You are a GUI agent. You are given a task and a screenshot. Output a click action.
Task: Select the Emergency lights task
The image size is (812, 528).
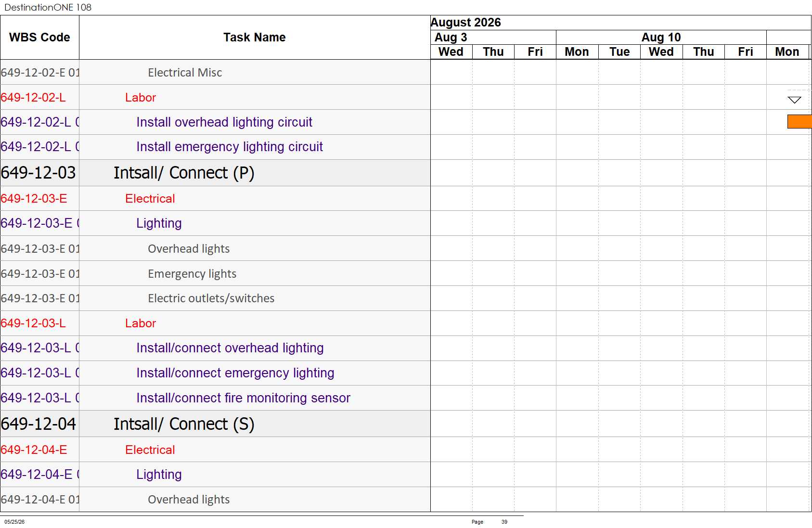215,273
